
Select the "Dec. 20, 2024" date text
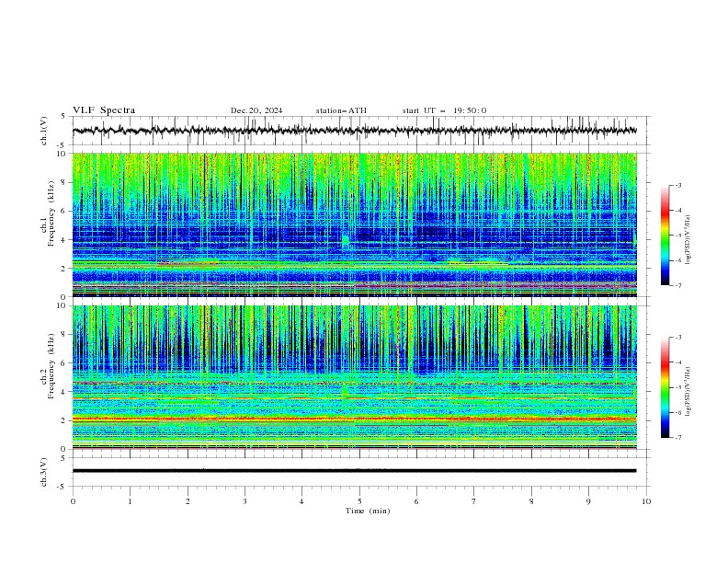pos(256,110)
